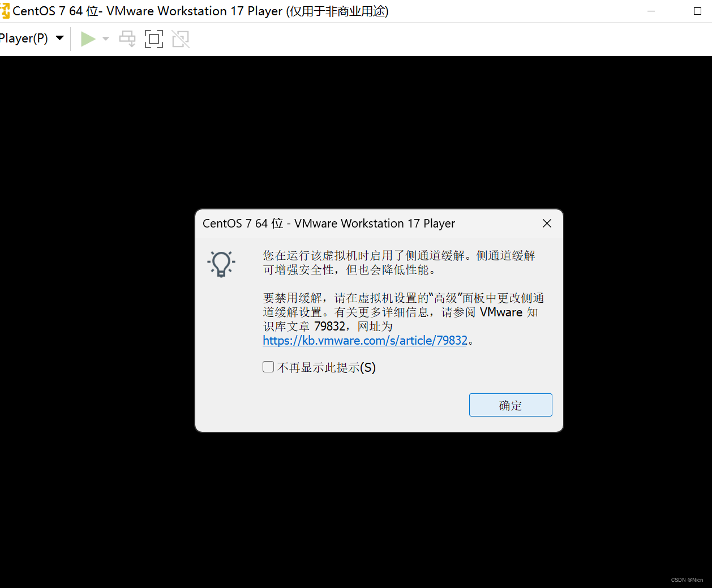This screenshot has height=588, width=712.
Task: Open the Player(P) dropdown arrow
Action: [59, 38]
